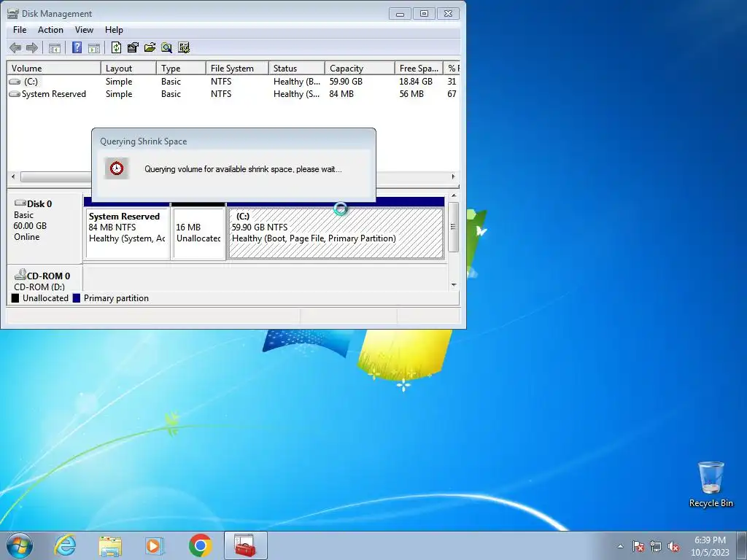Sort by the Status column header

(297, 68)
